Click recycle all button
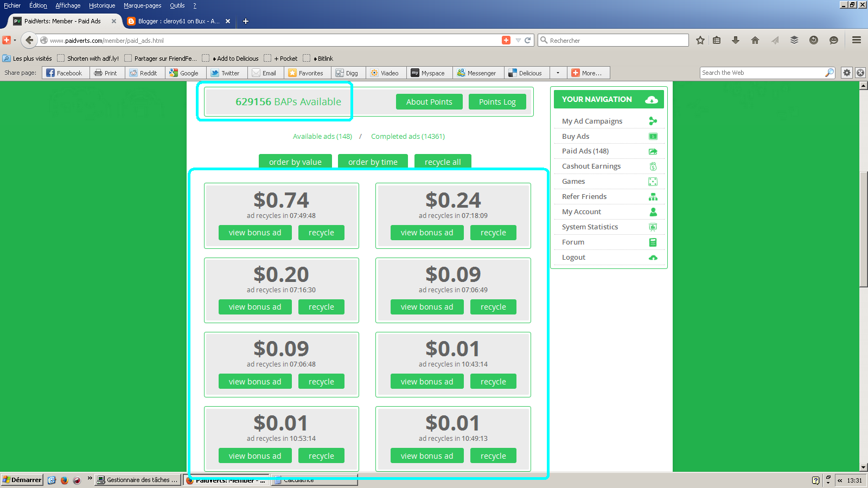Screen dimensions: 868x488 click(443, 162)
